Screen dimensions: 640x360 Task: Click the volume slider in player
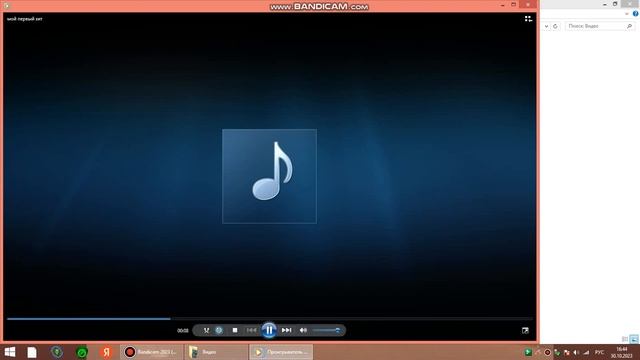click(327, 330)
